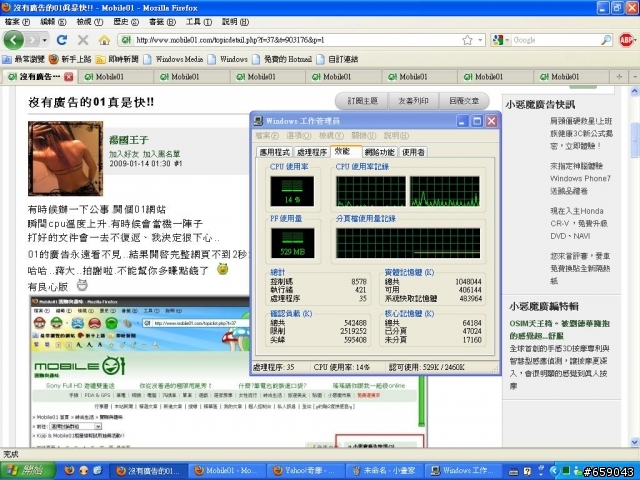Close the active 沒有廣告 tab
640x480 pixels.
[69, 77]
